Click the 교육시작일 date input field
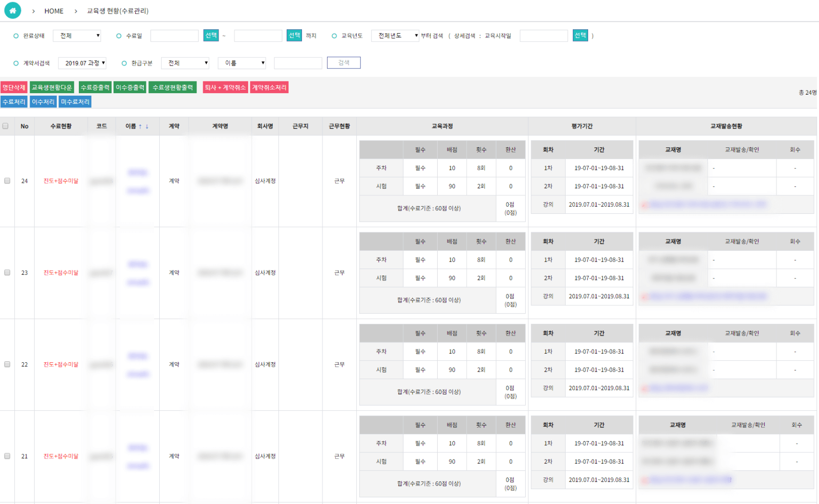This screenshot has width=819, height=504. 544,36
